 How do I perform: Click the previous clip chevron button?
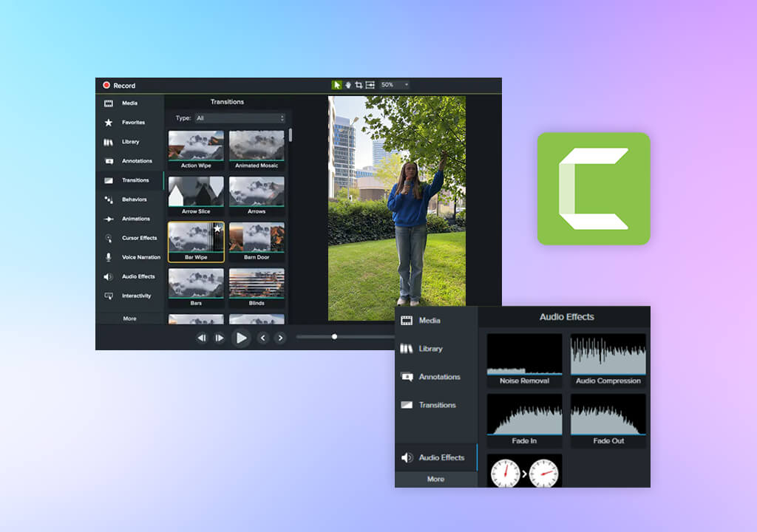click(x=262, y=338)
